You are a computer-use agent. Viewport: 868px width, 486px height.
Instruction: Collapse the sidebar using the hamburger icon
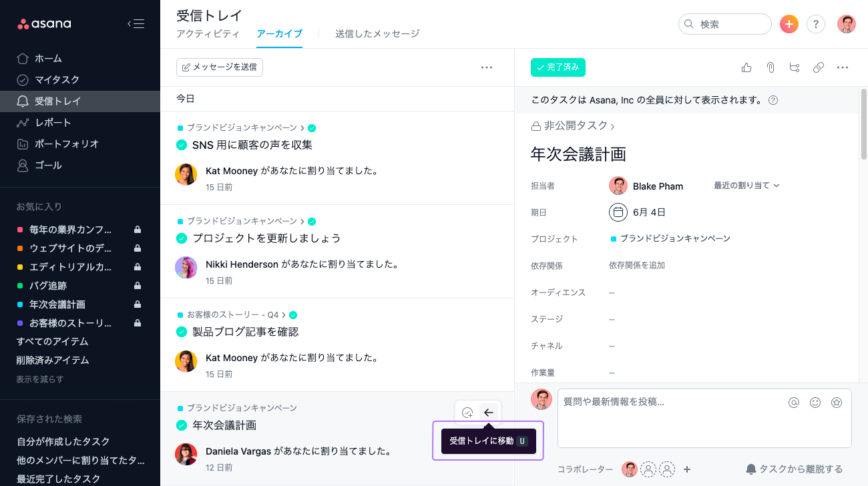click(x=136, y=24)
